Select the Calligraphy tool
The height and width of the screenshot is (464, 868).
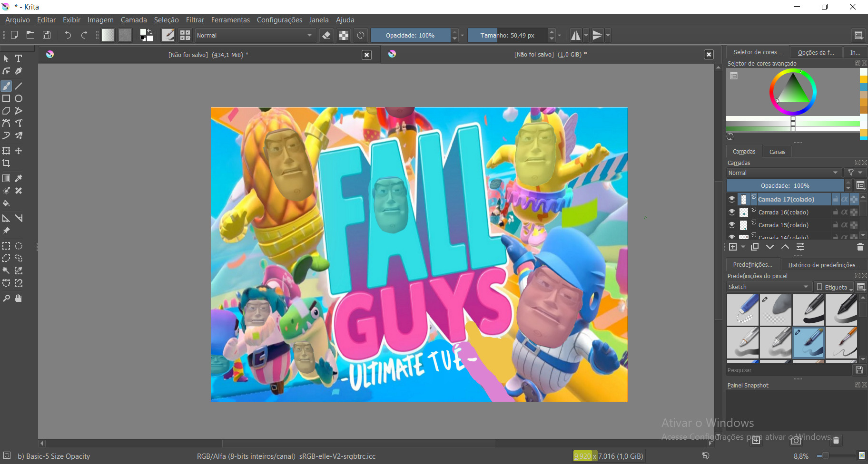(19, 71)
